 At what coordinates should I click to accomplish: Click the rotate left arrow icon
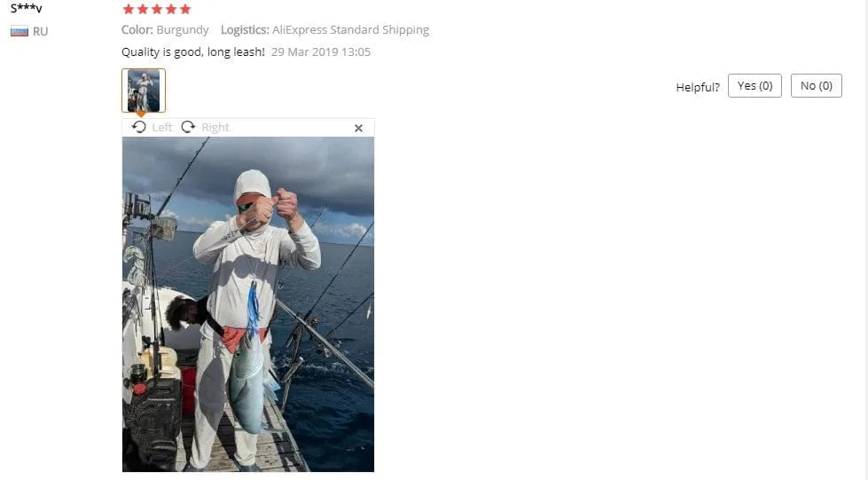coord(139,127)
